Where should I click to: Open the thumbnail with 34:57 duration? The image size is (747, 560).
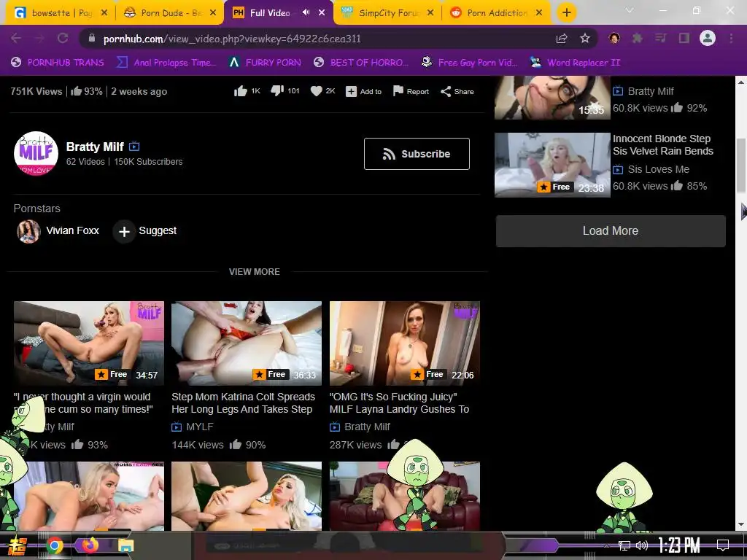click(x=89, y=343)
